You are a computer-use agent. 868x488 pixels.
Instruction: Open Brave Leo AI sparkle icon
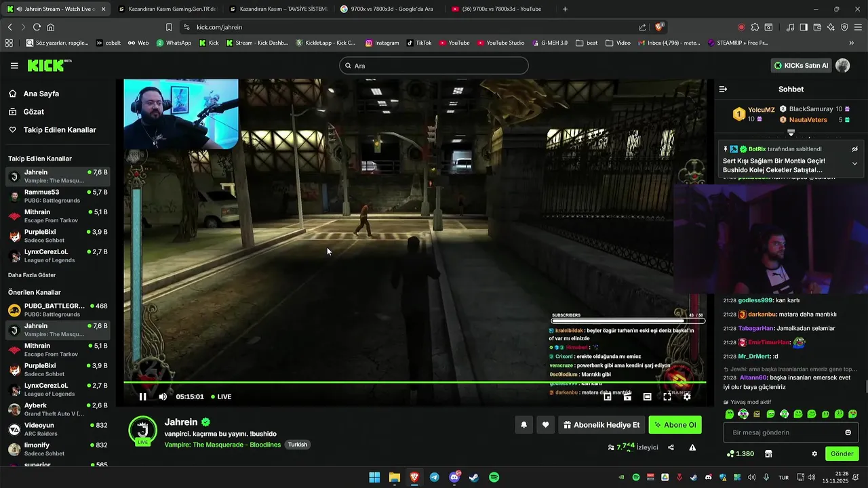click(x=831, y=27)
